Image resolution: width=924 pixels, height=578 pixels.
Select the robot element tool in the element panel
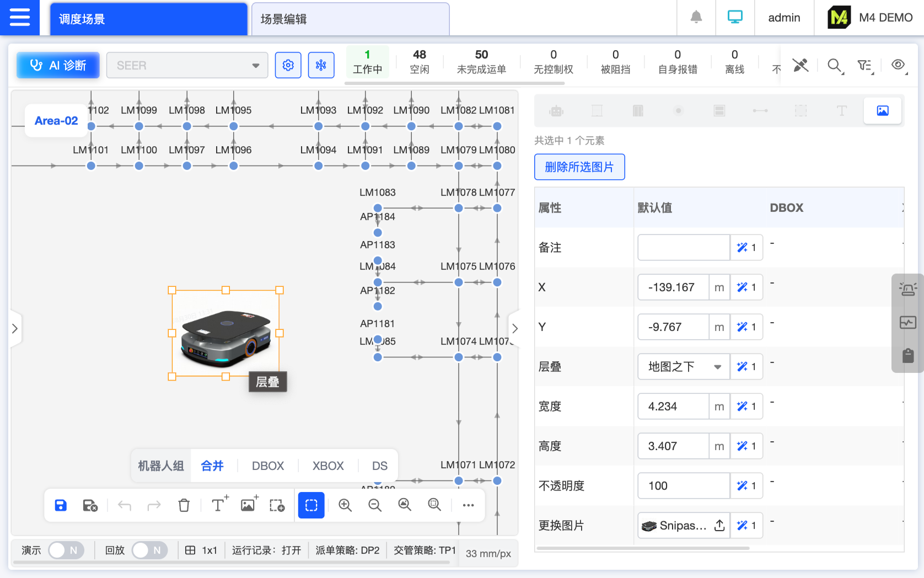[x=555, y=110]
